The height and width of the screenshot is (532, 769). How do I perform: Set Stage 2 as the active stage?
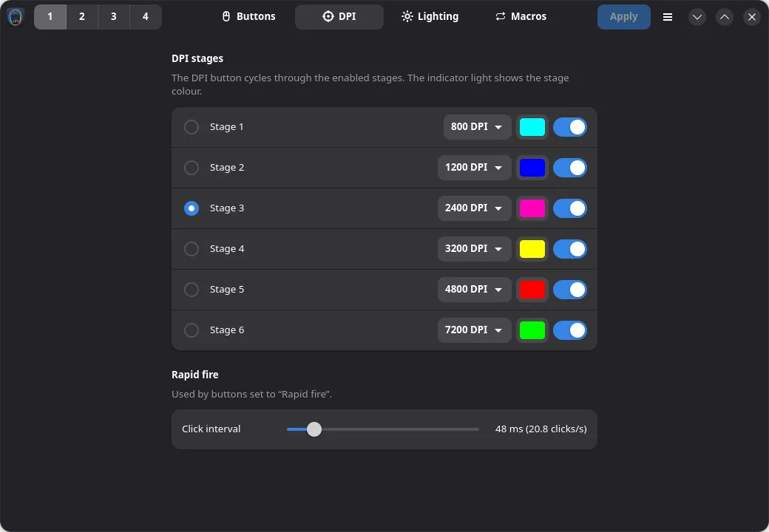[x=192, y=168]
